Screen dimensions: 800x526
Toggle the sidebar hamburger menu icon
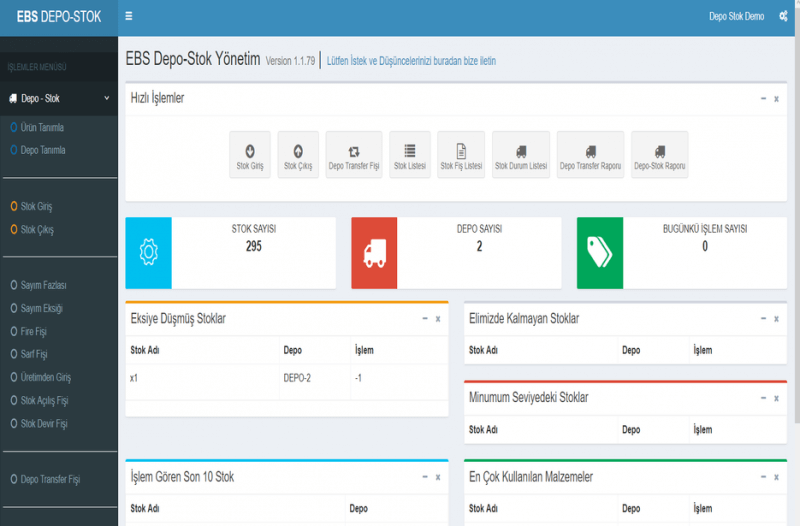click(129, 16)
